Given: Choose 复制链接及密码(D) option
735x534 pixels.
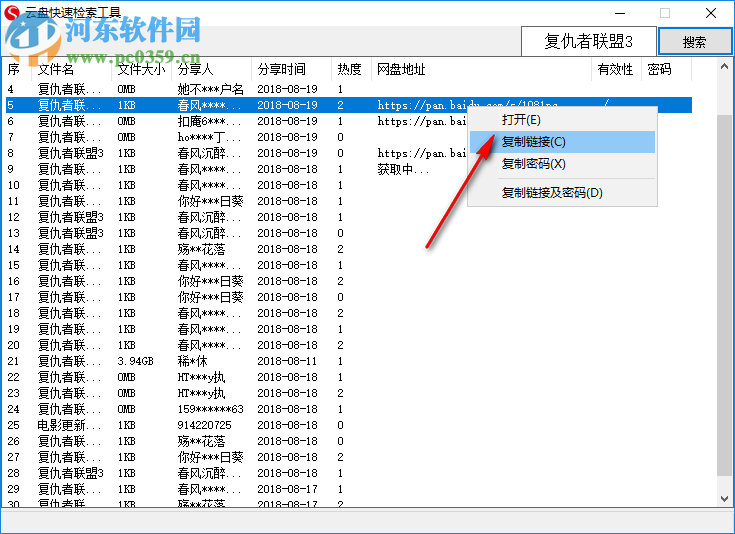Looking at the screenshot, I should coord(562,193).
